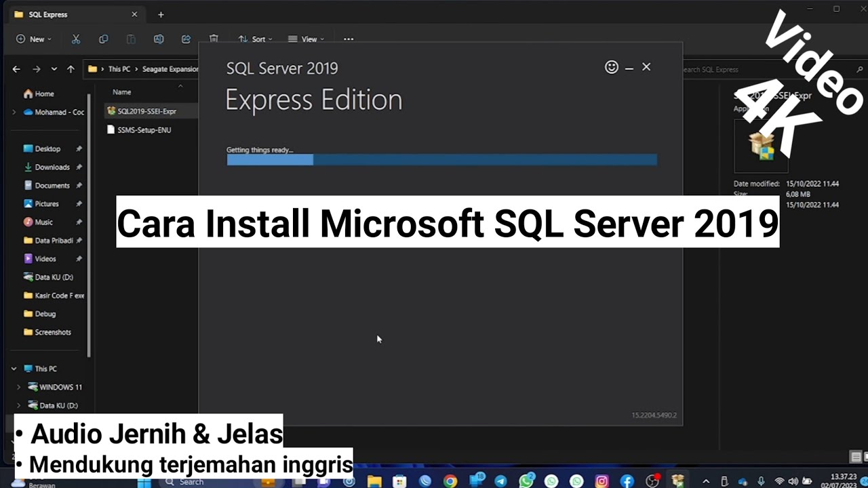
Task: Click This PC in the address breadcrumb
Action: point(119,69)
